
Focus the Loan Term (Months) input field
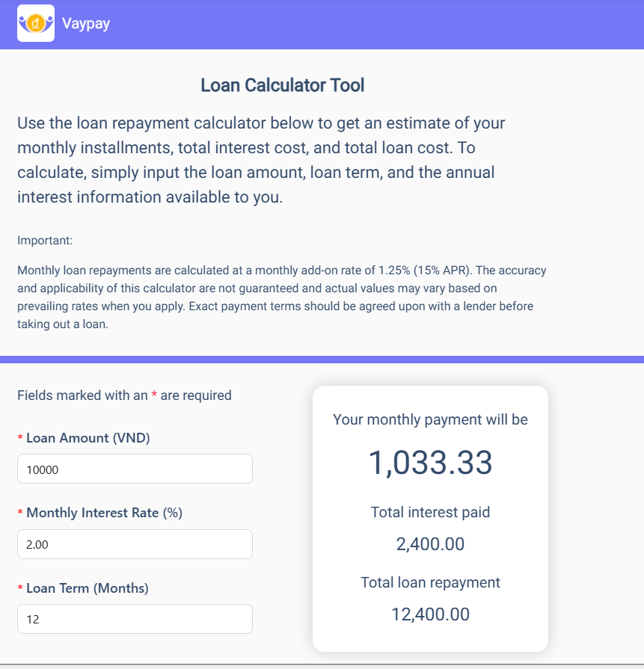click(135, 619)
